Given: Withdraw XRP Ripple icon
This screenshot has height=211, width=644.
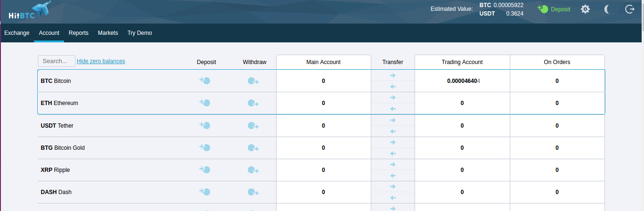Looking at the screenshot, I should click(253, 170).
